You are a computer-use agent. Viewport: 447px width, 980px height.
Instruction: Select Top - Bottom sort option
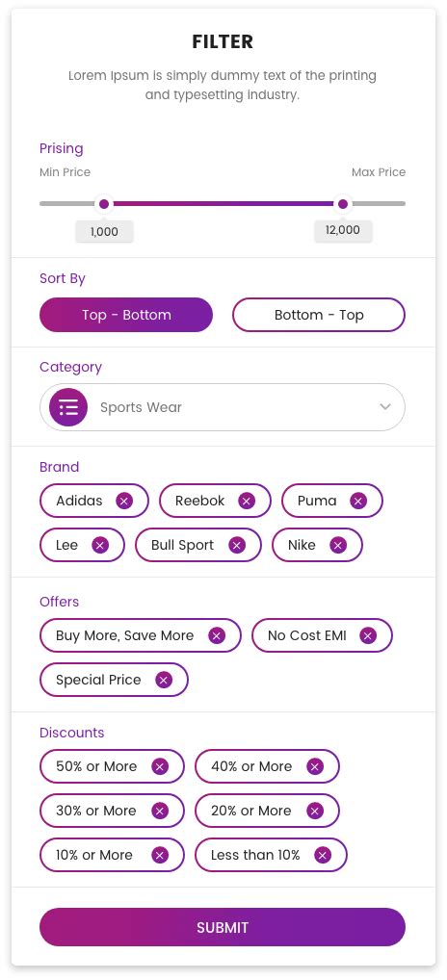tap(126, 315)
